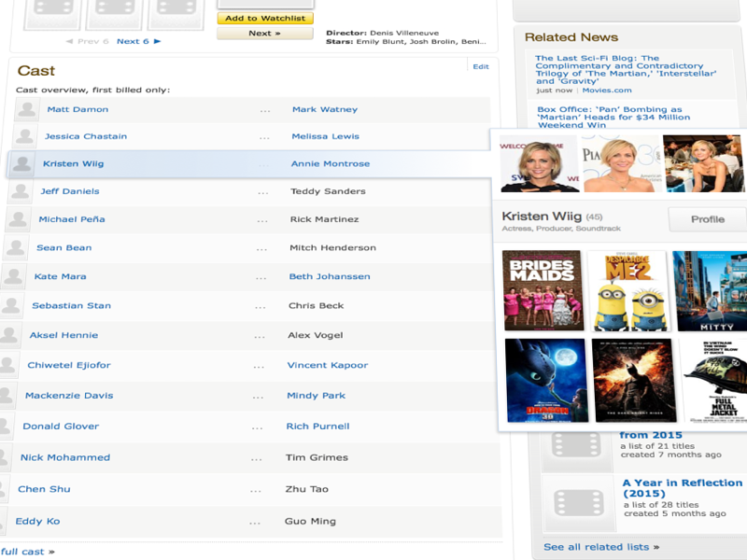Click character name 'Teddy Sanders'

tap(328, 191)
